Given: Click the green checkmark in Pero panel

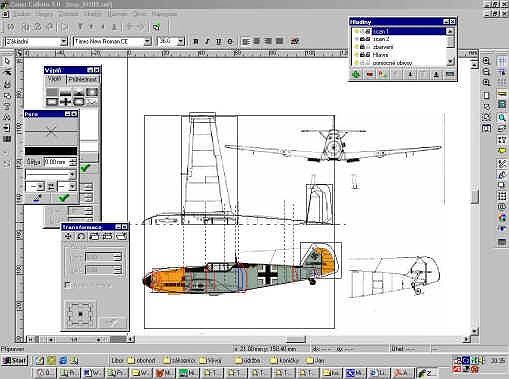Looking at the screenshot, I should pos(63,198).
